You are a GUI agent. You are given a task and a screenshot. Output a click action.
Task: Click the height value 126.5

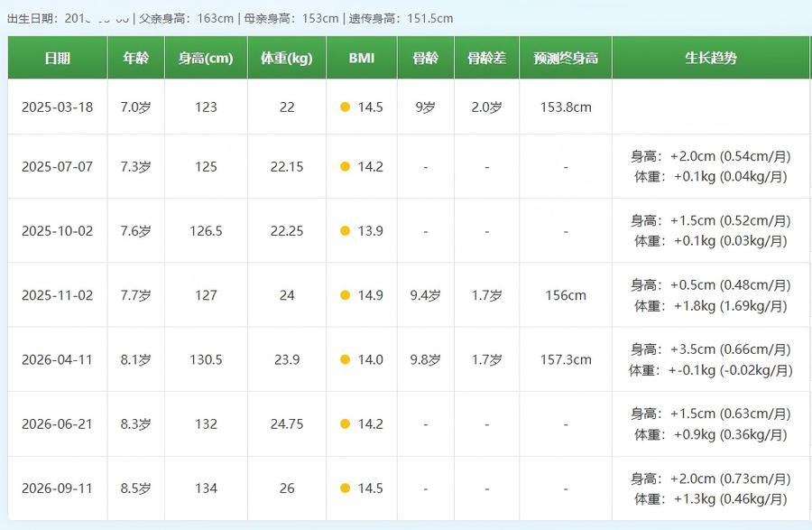[206, 231]
